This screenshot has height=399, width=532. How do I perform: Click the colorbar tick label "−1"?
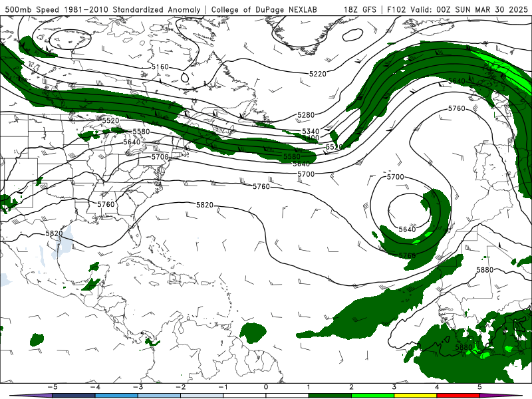223,387
